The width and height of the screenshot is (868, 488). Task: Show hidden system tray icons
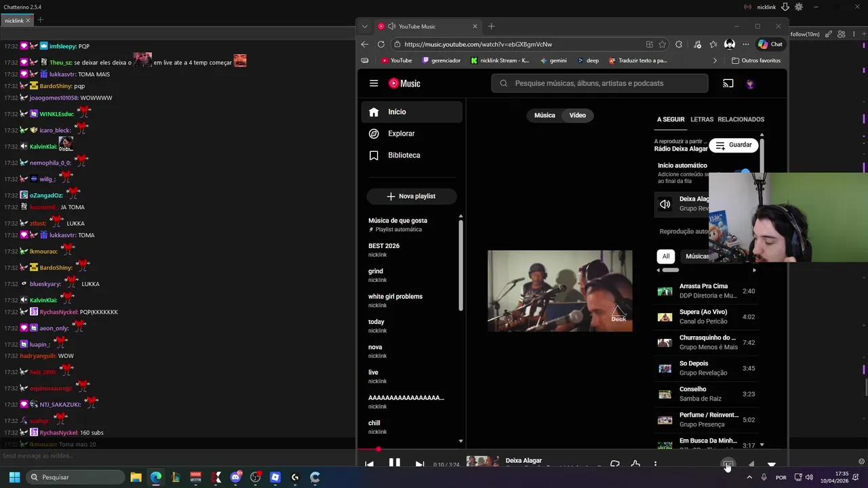[749, 477]
